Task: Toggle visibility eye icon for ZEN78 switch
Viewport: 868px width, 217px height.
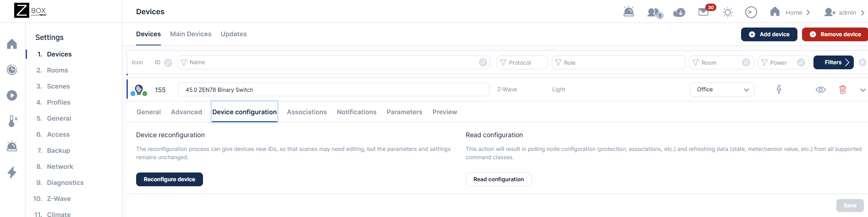Action: (821, 89)
